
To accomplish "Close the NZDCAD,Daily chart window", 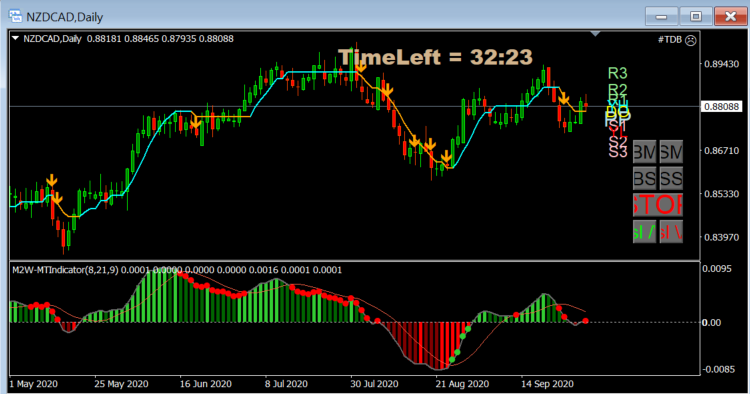I will pos(730,16).
